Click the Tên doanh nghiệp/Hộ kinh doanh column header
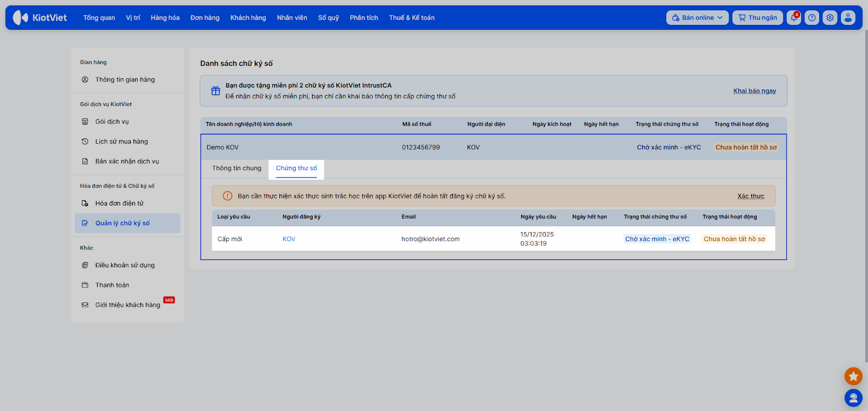The height and width of the screenshot is (411, 868). pos(249,124)
